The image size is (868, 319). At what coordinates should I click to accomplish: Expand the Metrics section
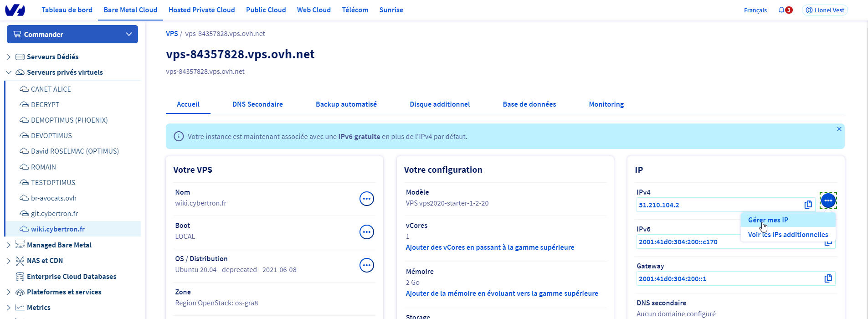tap(9, 308)
